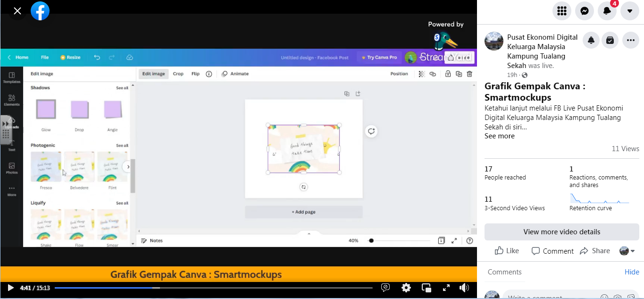Go to Facebook home via logo
Image resolution: width=644 pixels, height=299 pixels.
tap(40, 11)
